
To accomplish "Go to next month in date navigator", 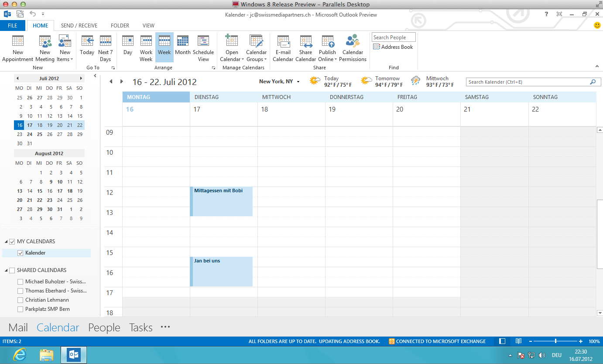I will (x=81, y=78).
